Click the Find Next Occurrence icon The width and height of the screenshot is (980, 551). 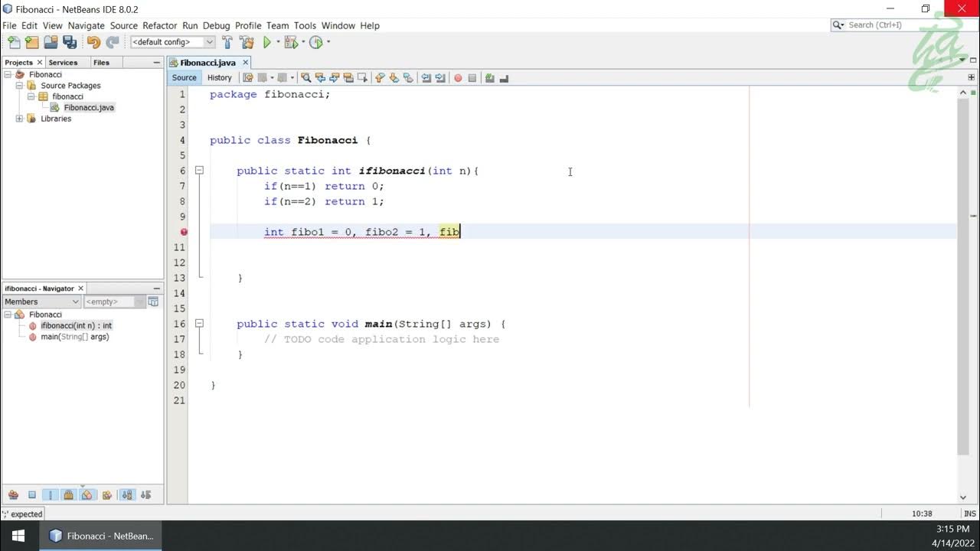click(334, 77)
